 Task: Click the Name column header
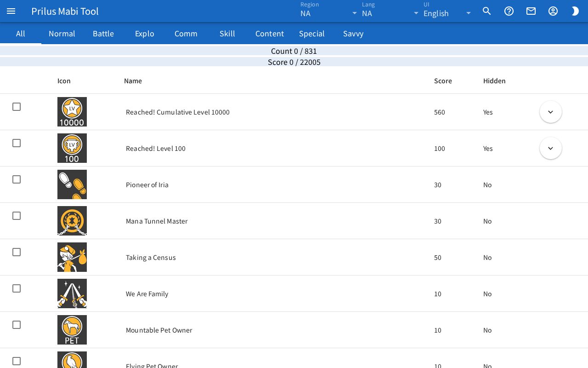pos(133,81)
